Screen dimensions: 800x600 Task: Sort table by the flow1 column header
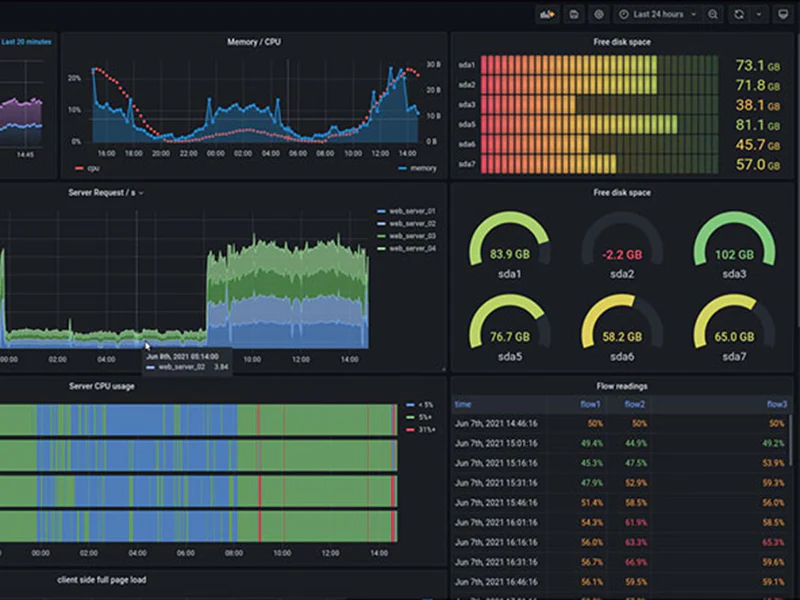pyautogui.click(x=590, y=404)
